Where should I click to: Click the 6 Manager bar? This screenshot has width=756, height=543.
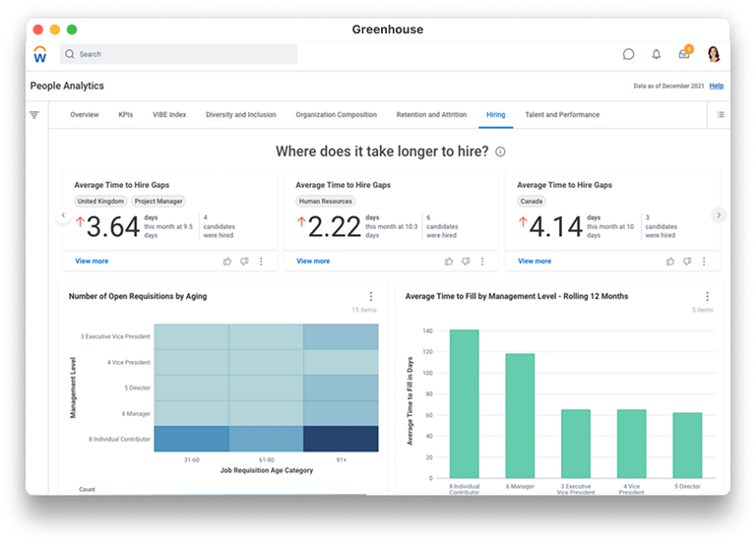(x=520, y=416)
